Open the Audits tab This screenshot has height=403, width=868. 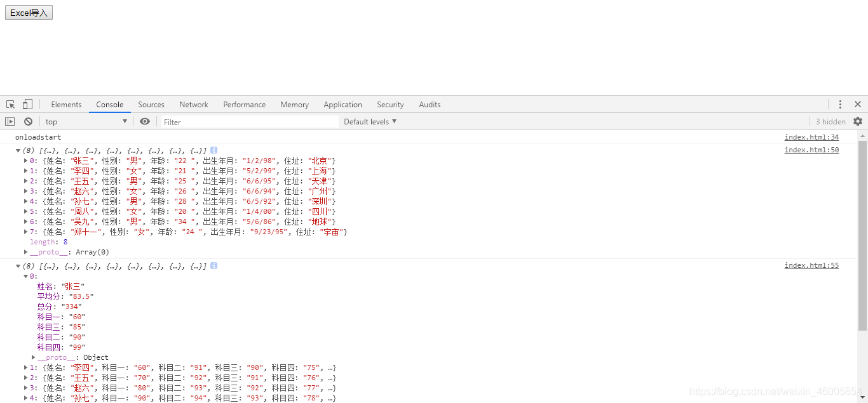430,105
